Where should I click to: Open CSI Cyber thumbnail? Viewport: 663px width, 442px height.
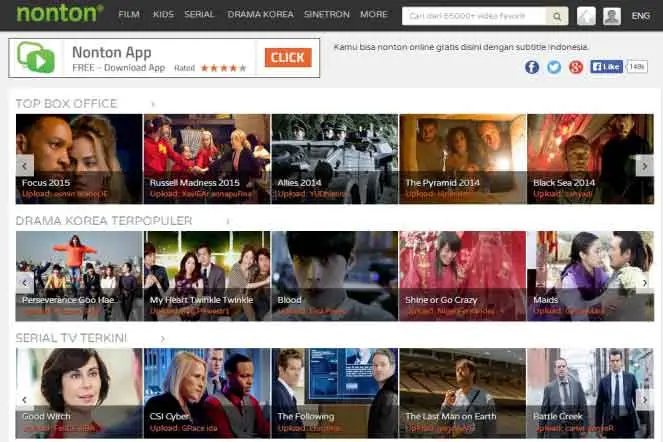pos(207,393)
